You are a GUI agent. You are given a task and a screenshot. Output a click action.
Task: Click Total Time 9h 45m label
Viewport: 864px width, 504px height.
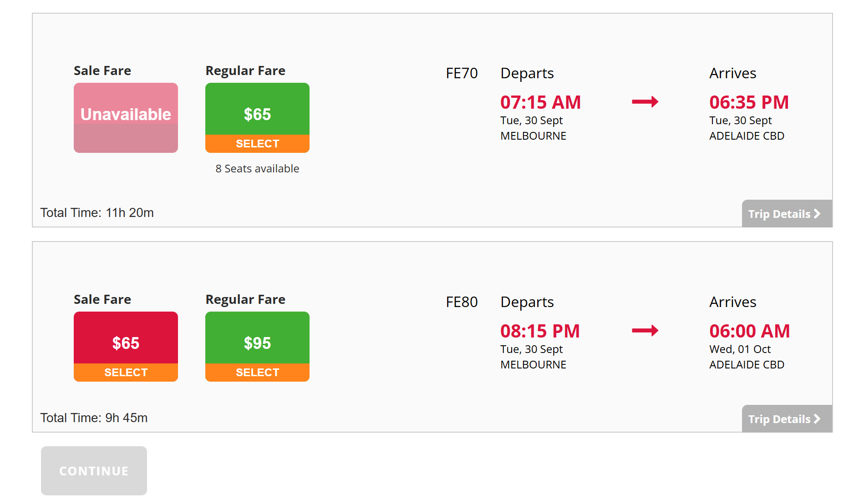pyautogui.click(x=94, y=418)
